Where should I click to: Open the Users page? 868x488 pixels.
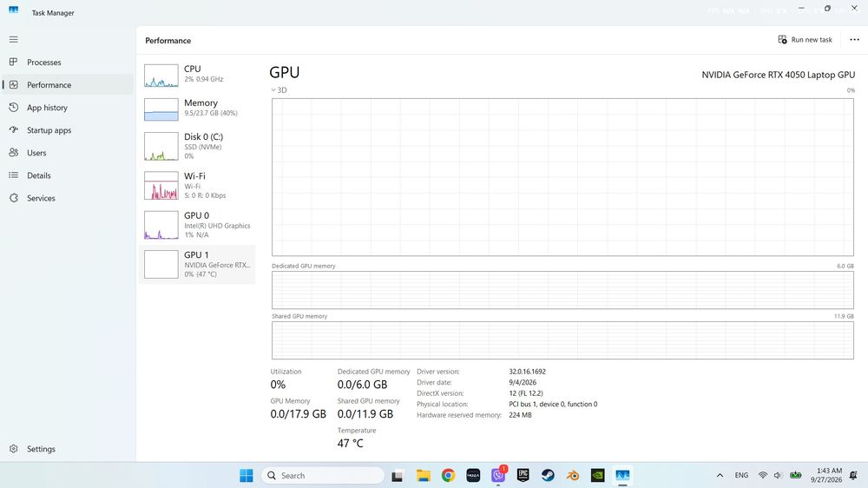click(x=68, y=153)
